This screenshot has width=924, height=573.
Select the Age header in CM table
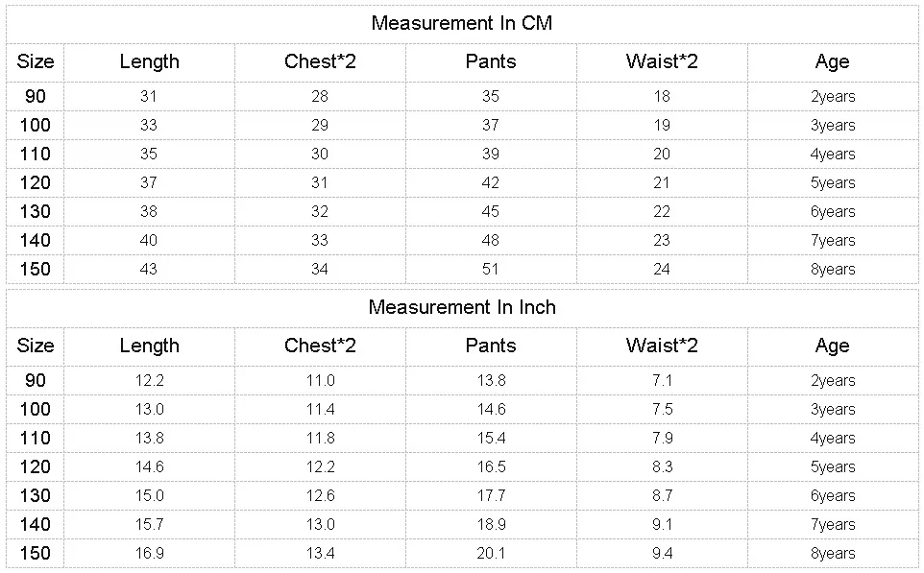tap(832, 61)
